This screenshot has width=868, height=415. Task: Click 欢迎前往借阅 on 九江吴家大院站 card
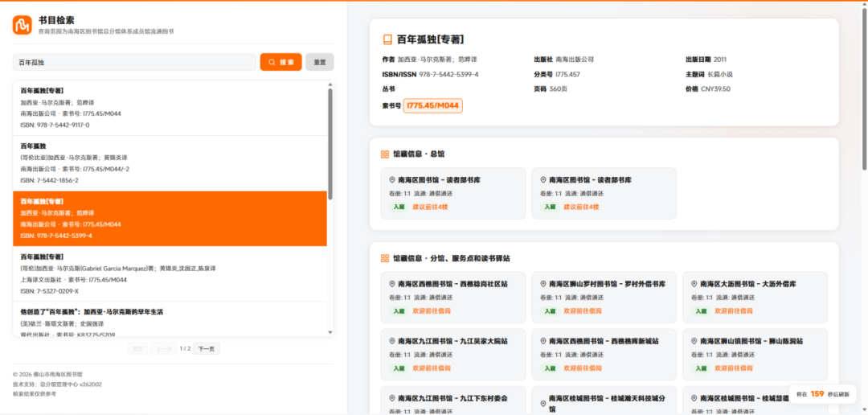point(432,368)
